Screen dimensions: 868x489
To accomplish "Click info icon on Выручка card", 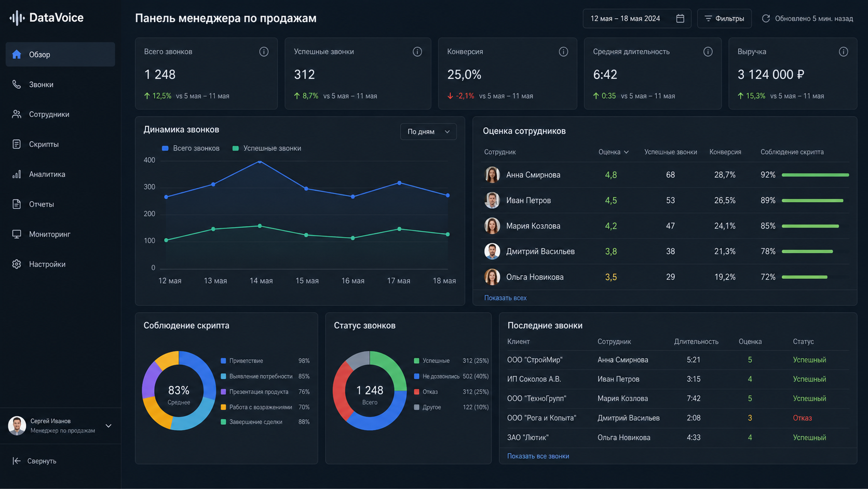I will tap(844, 51).
